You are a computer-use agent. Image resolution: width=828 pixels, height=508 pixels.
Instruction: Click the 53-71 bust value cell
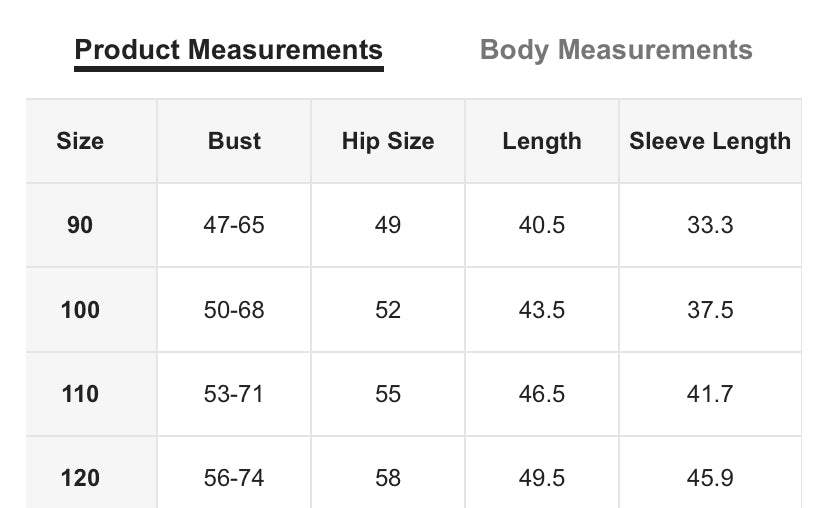point(234,394)
